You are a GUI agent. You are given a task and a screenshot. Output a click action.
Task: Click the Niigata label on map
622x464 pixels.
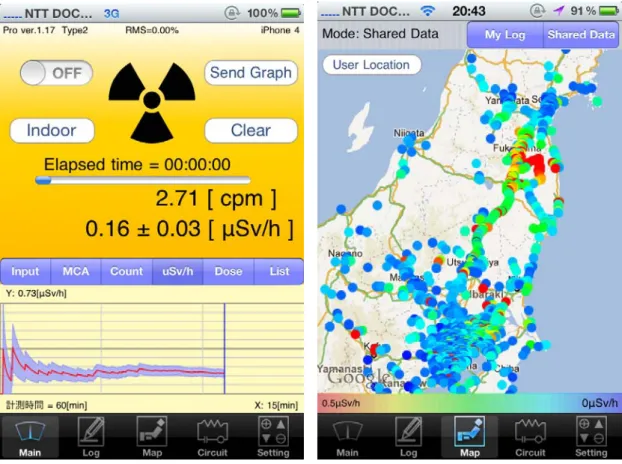tap(409, 133)
